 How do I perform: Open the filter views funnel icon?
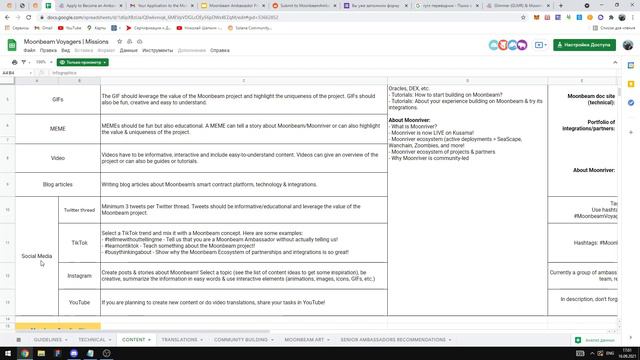pos(24,62)
